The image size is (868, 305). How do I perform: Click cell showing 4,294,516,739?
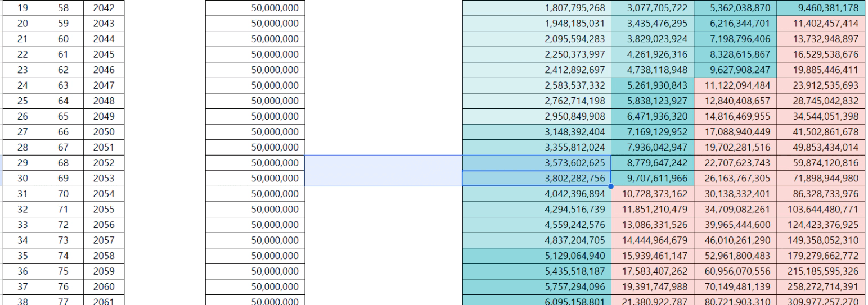click(537, 210)
